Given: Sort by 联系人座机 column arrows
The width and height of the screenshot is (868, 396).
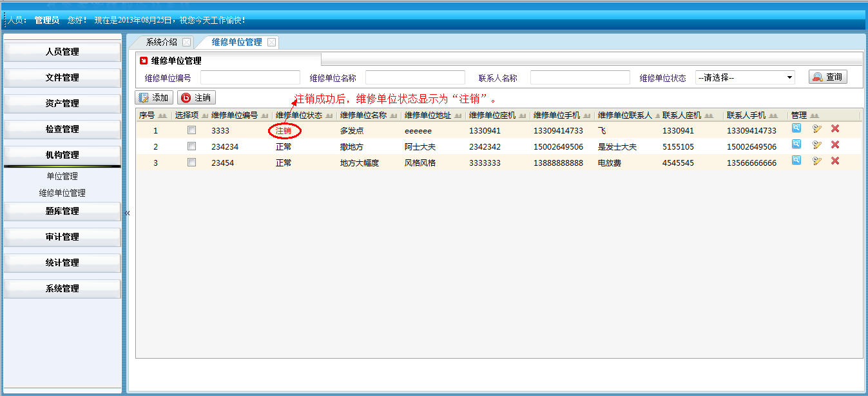Looking at the screenshot, I should (x=709, y=115).
